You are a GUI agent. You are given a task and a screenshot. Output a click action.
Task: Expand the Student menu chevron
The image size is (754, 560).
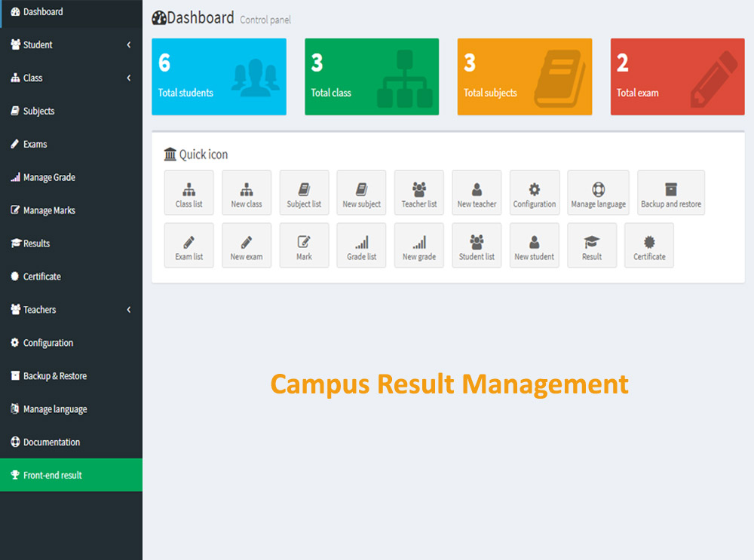click(129, 44)
